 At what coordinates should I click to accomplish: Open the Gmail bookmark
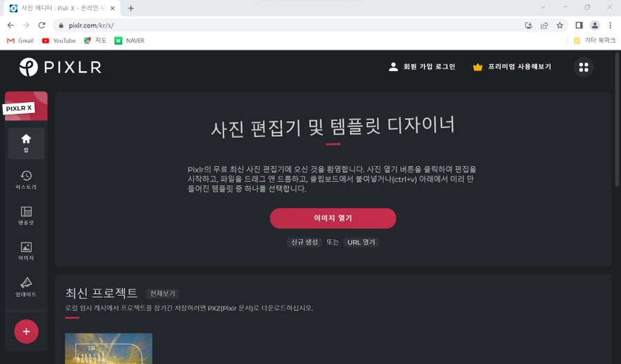tap(21, 41)
